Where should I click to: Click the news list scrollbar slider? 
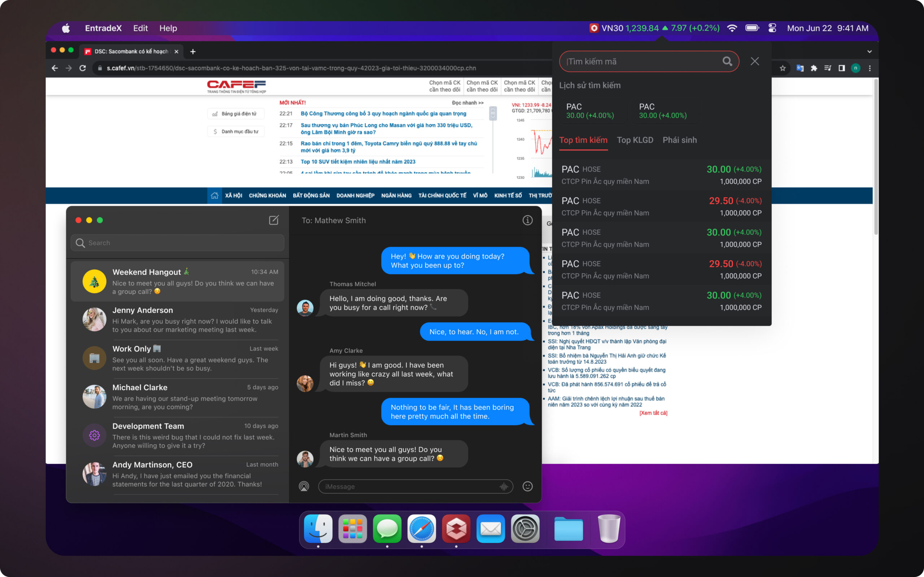(x=493, y=113)
